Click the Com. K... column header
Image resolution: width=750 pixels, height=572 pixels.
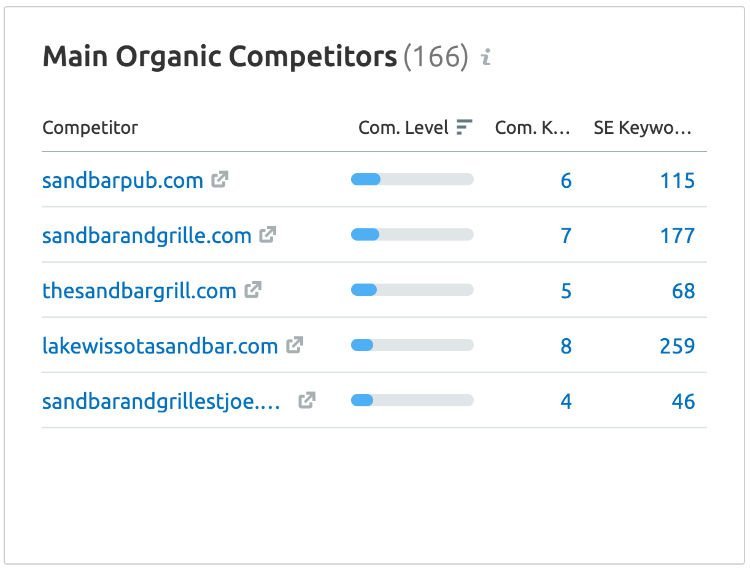pyautogui.click(x=532, y=128)
